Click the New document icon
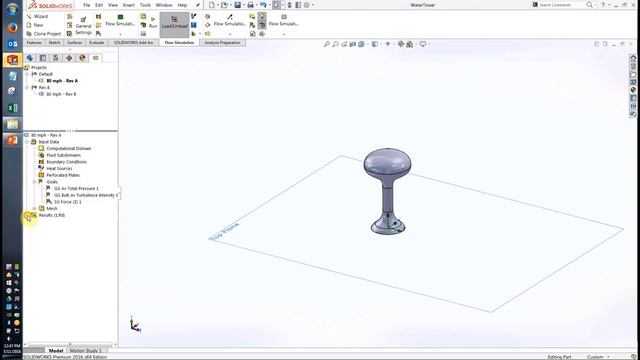Viewport: 640px width, 360px height. (211, 5)
